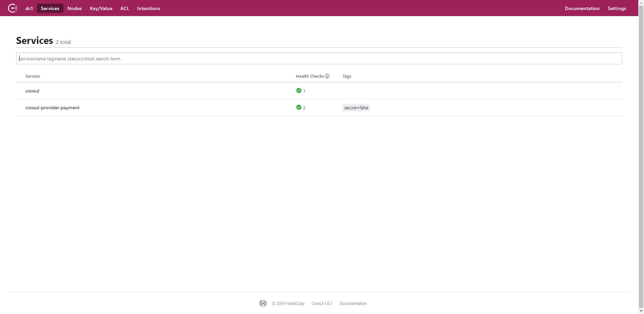Navigate to the Intentions tab

(x=149, y=8)
